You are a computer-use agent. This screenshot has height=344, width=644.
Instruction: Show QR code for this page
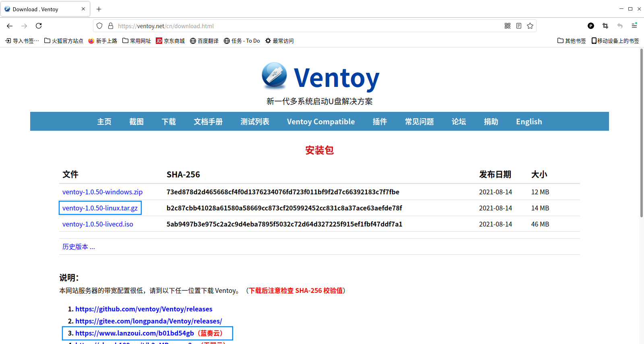508,26
